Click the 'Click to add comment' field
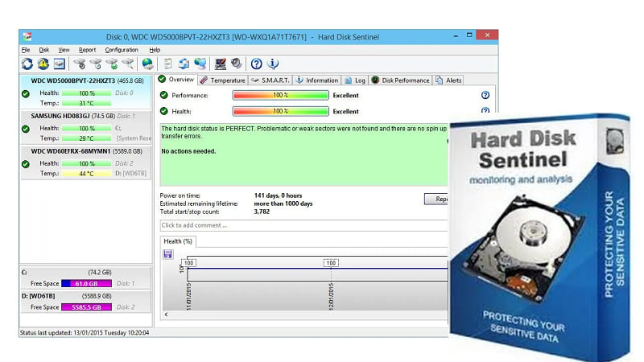The image size is (644, 362). [304, 225]
